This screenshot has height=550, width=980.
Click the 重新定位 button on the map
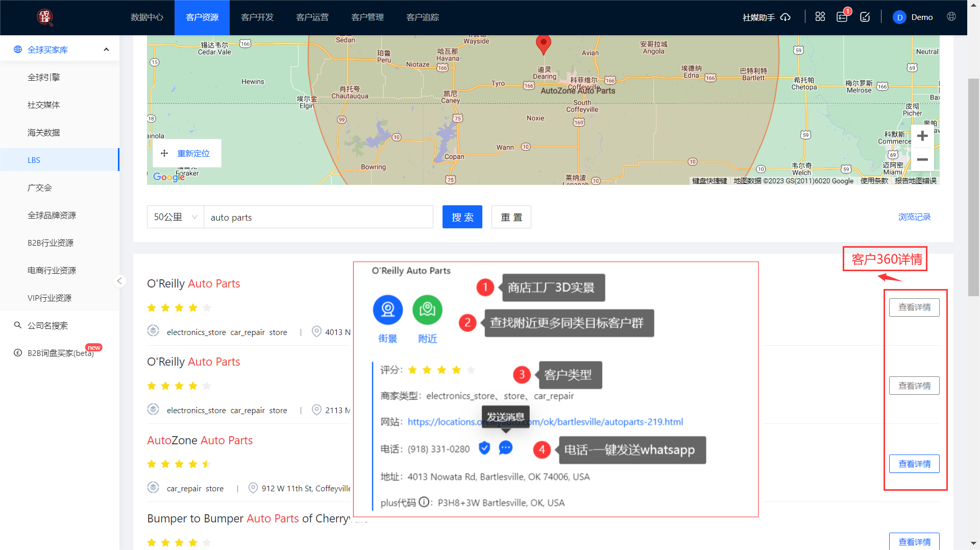(187, 153)
